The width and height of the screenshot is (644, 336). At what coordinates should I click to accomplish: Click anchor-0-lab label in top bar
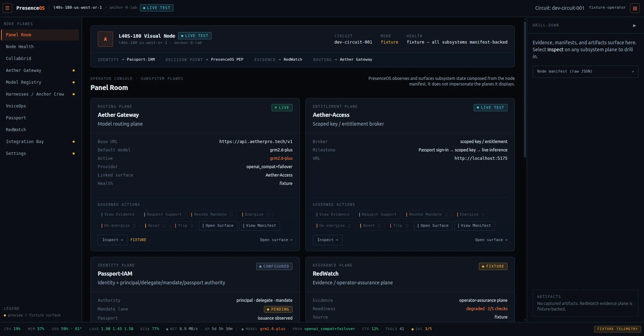123,8
